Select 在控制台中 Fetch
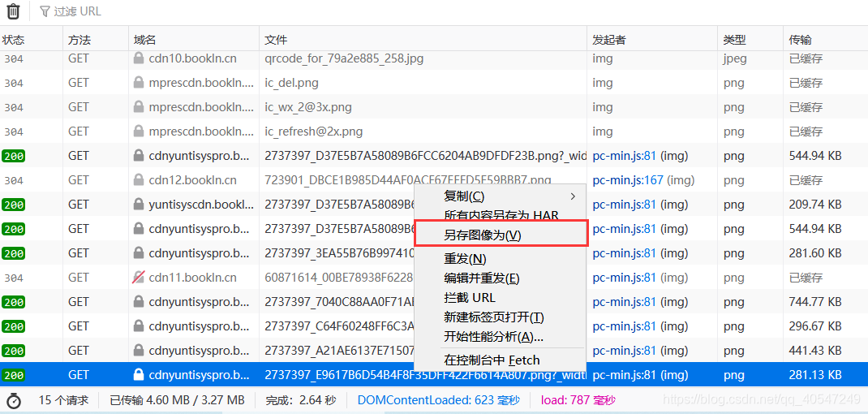 (x=500, y=360)
